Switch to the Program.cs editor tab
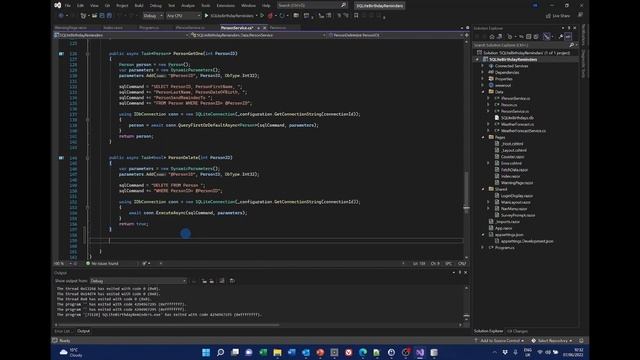The image size is (640, 360). click(149, 28)
